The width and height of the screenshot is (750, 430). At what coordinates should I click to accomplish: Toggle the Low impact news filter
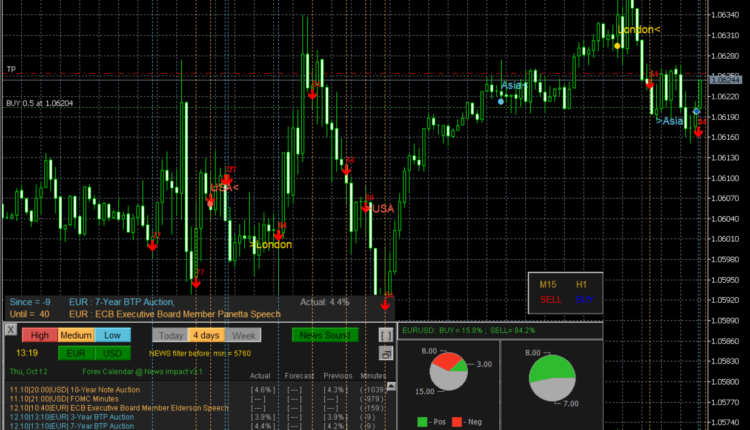tap(112, 335)
